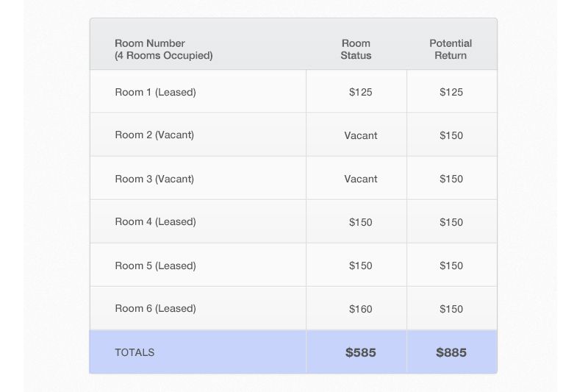Click Room 6 (Leased) row label
Viewport: 588px width, 392px height.
155,308
